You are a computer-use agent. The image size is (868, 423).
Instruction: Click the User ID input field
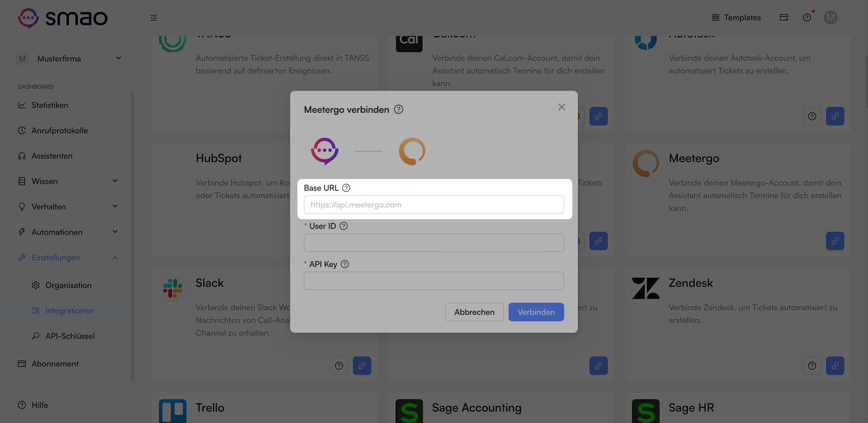[x=434, y=243]
